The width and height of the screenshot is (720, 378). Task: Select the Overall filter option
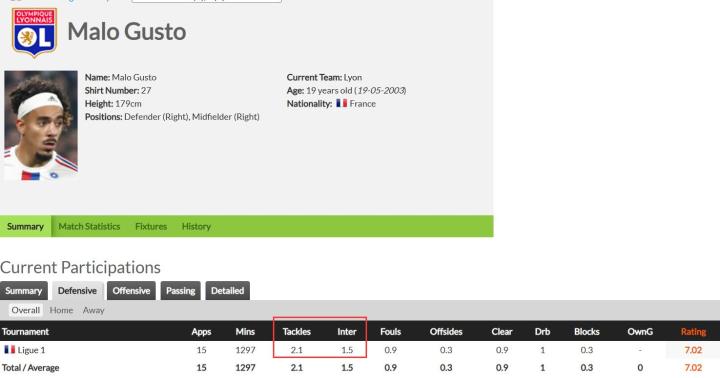click(x=26, y=310)
